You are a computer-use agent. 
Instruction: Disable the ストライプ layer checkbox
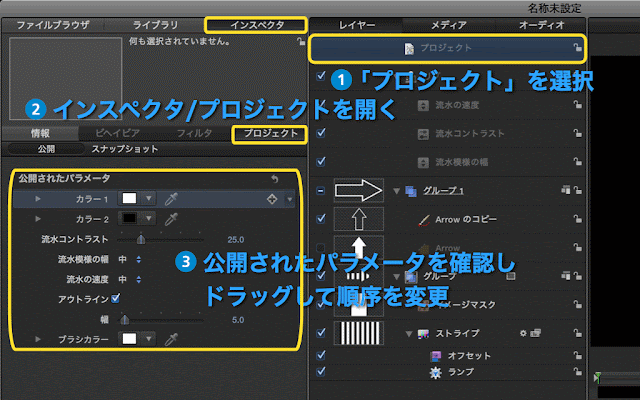(321, 332)
